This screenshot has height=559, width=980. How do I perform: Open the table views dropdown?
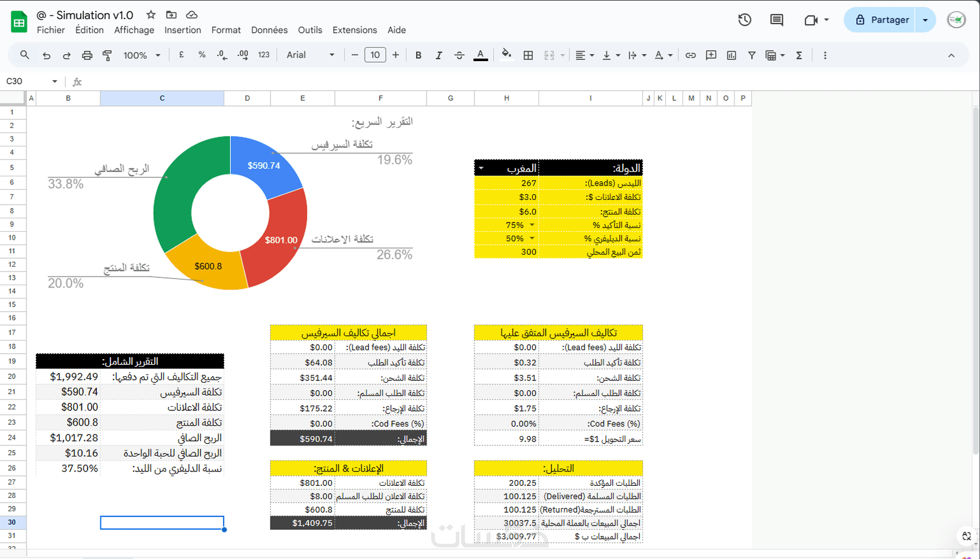click(774, 55)
